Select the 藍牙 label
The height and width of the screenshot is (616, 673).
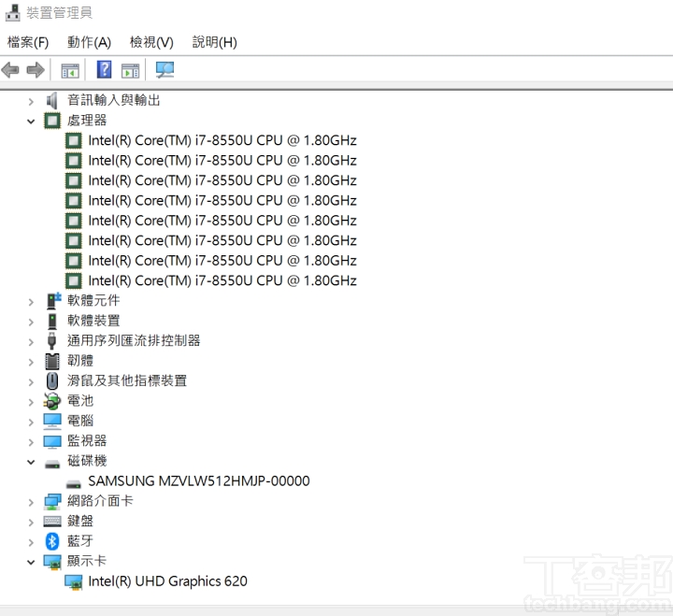coord(79,541)
